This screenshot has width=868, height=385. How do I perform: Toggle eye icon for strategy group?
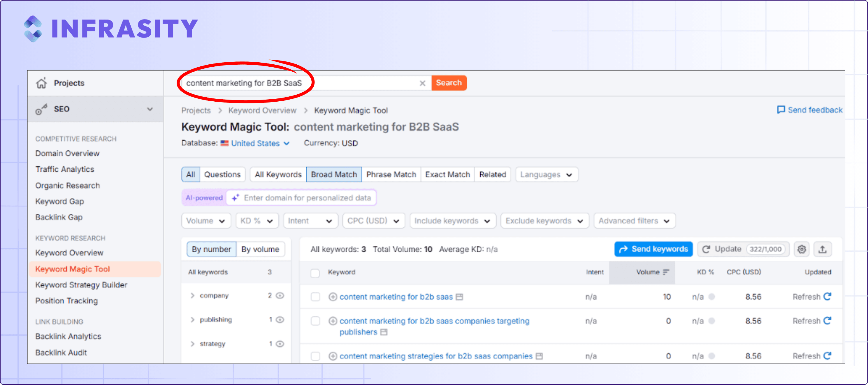[280, 344]
